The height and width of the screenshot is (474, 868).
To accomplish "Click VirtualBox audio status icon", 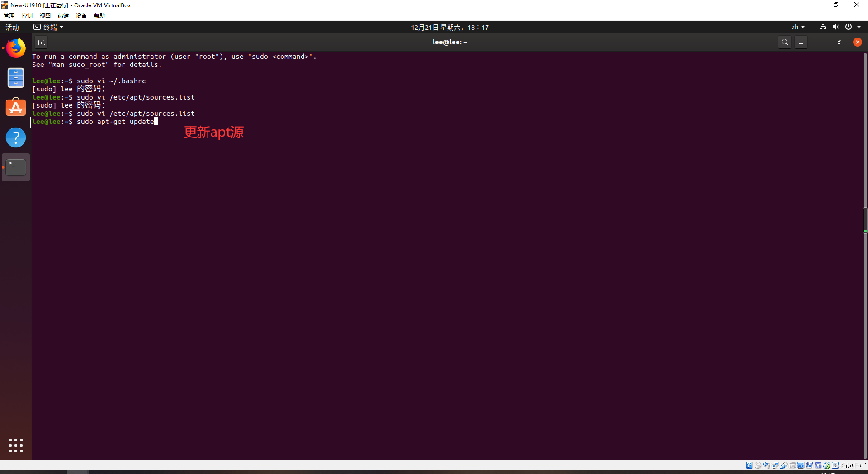I will point(766,465).
